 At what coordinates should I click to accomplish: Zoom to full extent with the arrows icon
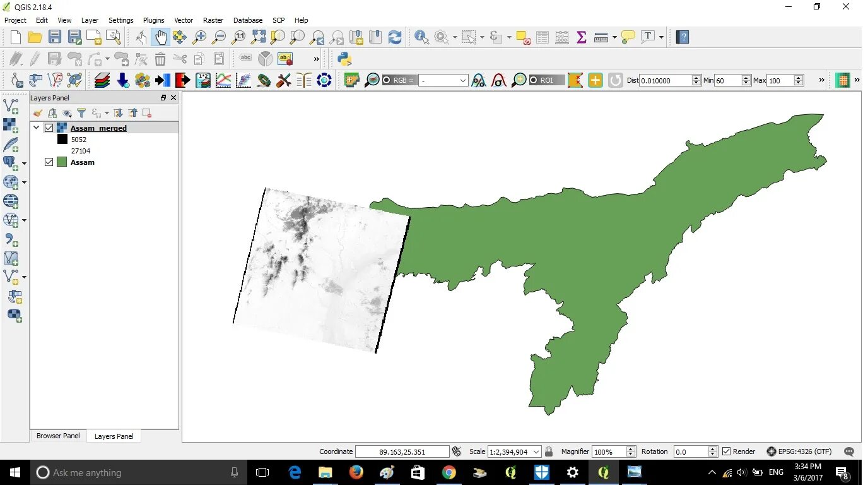258,37
